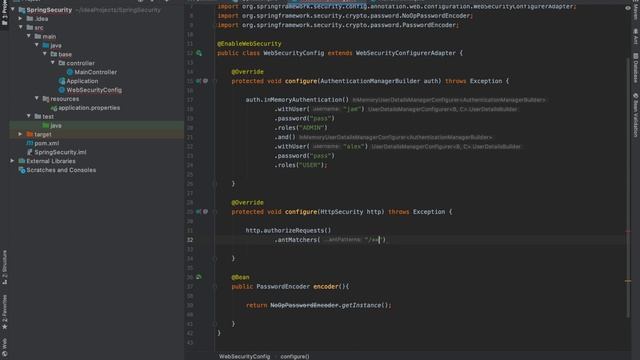640x360 pixels.
Task: Click the application.properties Spring leaf icon
Action: pyautogui.click(x=53, y=108)
